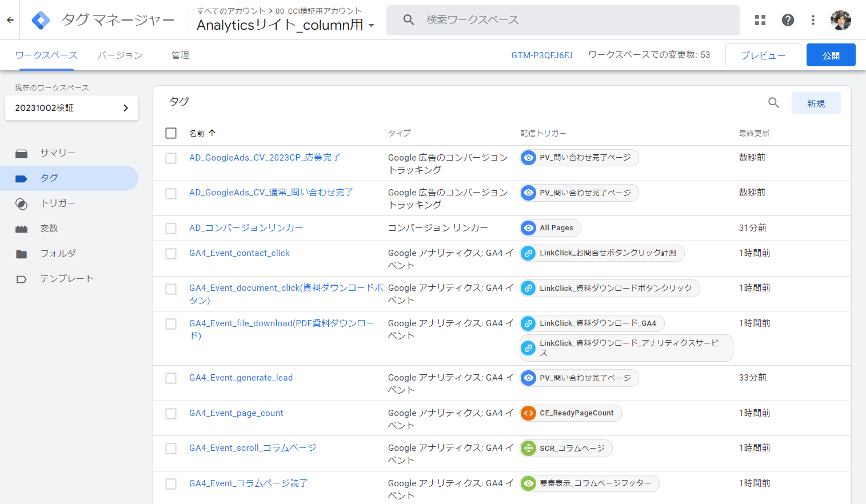Image resolution: width=866 pixels, height=504 pixels.
Task: Check the GA4_Event_file_download row checkbox
Action: pyautogui.click(x=171, y=324)
